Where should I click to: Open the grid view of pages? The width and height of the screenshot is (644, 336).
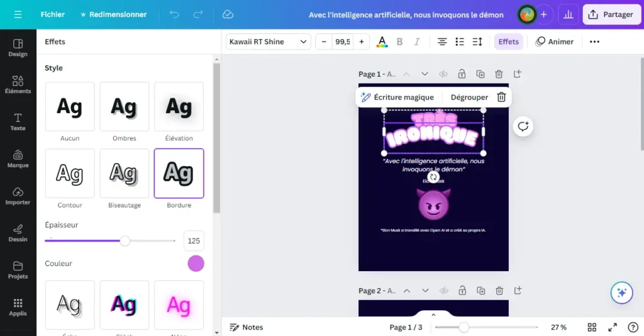[592, 327]
